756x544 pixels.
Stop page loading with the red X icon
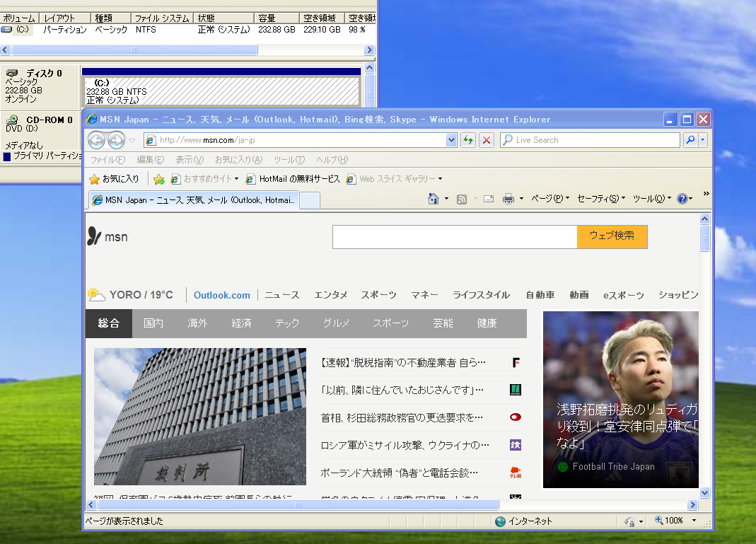coord(486,139)
